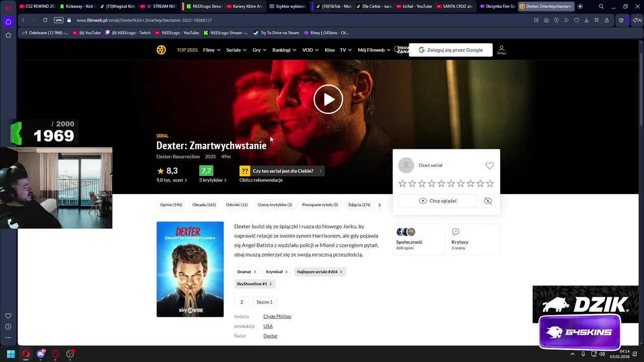Image resolution: width=644 pixels, height=362 pixels.
Task: Rate the serial ten stars
Action: [490, 184]
